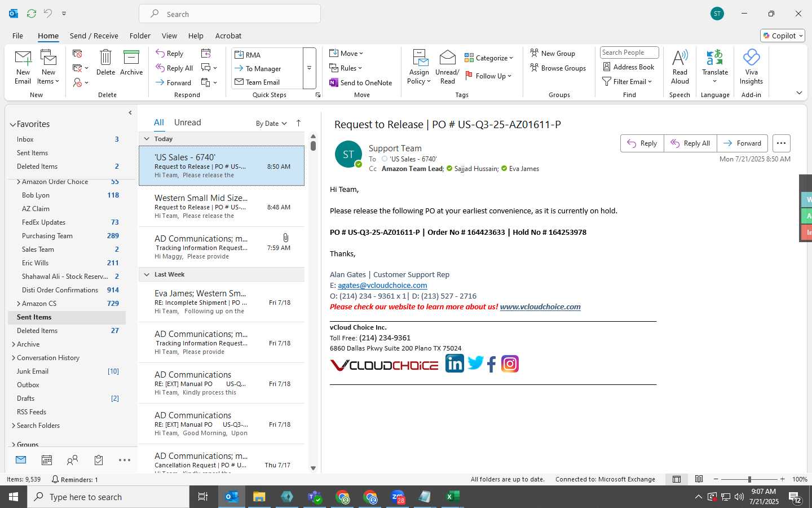Viewport: 812px width, 508px height.
Task: Expand the Conversation History folder
Action: (x=14, y=358)
